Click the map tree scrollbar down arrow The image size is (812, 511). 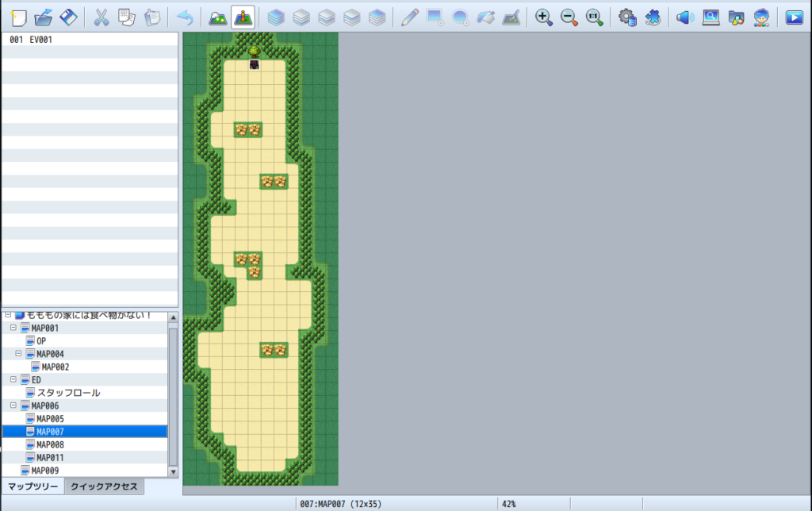point(173,472)
